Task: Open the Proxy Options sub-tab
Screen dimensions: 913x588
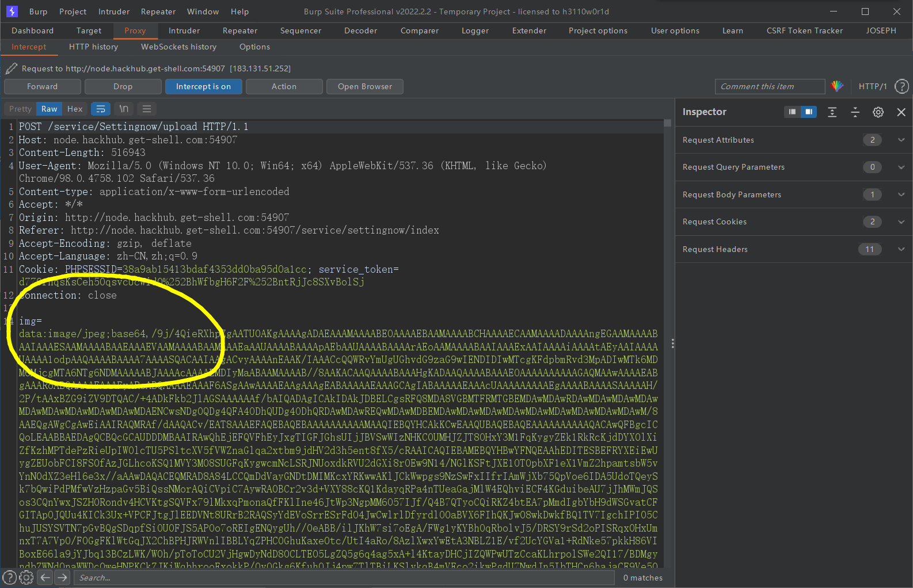Action: (255, 47)
